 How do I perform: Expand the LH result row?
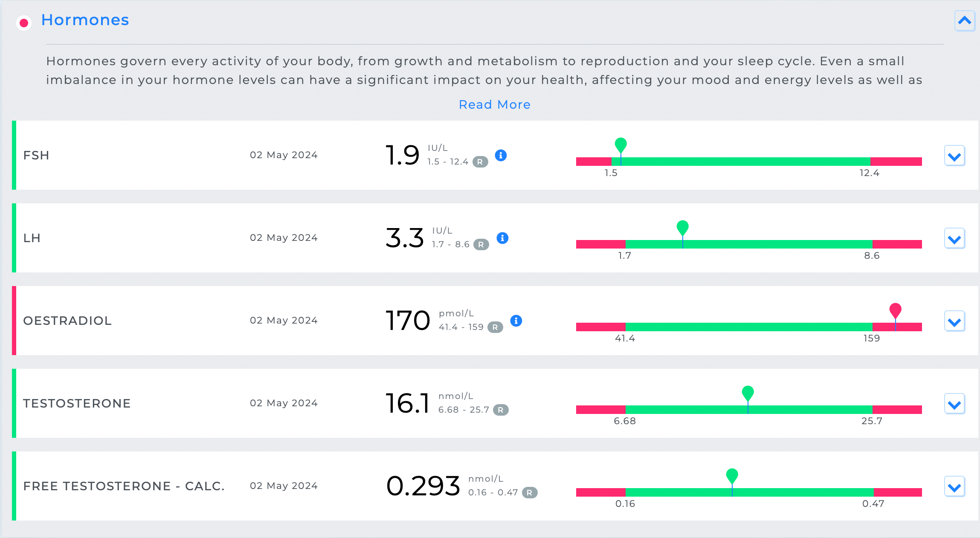point(954,239)
